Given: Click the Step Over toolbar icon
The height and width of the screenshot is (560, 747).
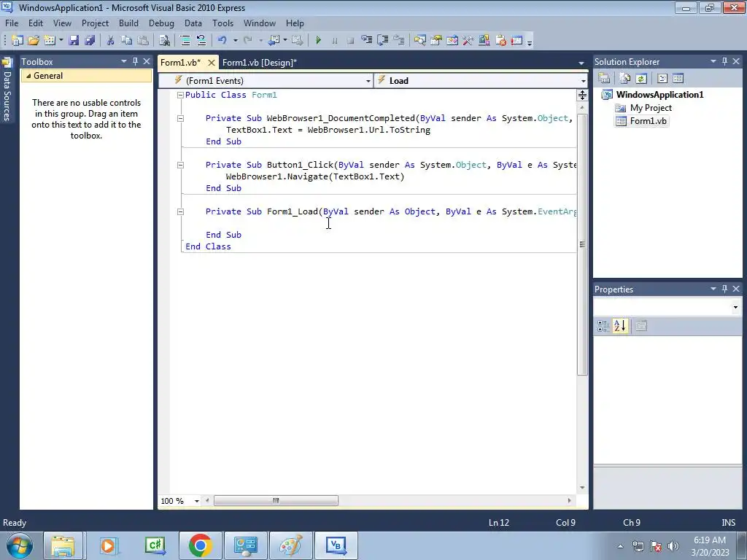Looking at the screenshot, I should pyautogui.click(x=382, y=41).
